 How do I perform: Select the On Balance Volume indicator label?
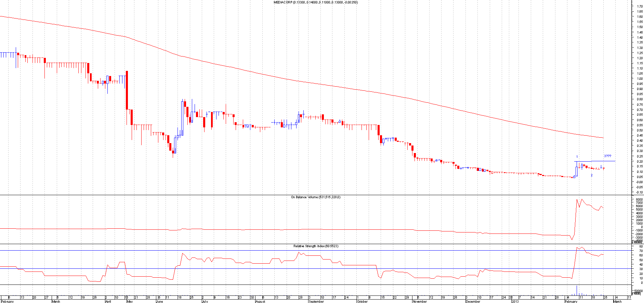[x=316, y=197]
